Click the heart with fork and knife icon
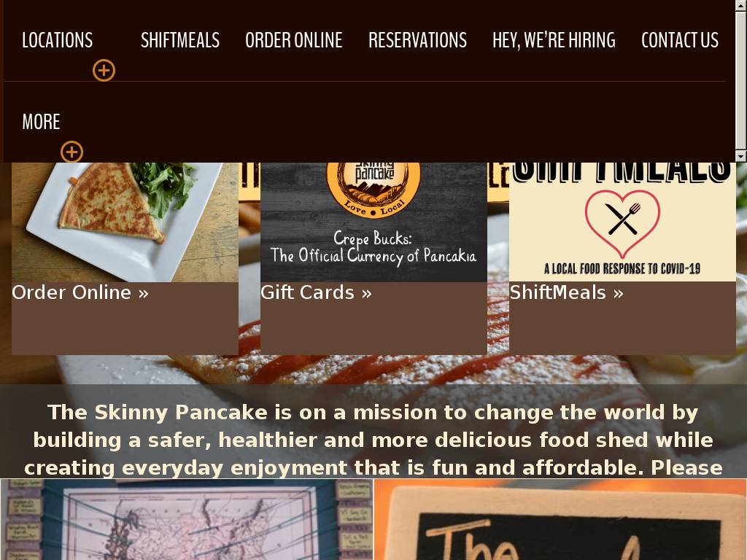 point(622,224)
